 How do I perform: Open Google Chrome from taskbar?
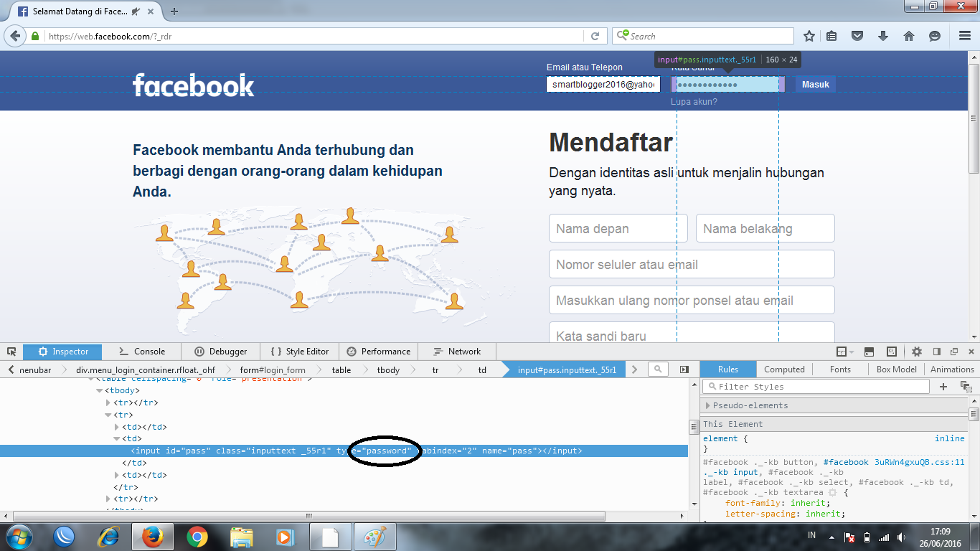(197, 537)
